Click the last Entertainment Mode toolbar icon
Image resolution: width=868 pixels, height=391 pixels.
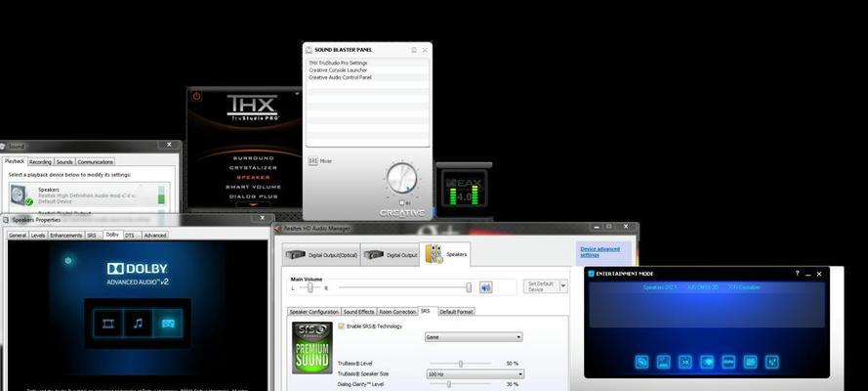coord(771,363)
